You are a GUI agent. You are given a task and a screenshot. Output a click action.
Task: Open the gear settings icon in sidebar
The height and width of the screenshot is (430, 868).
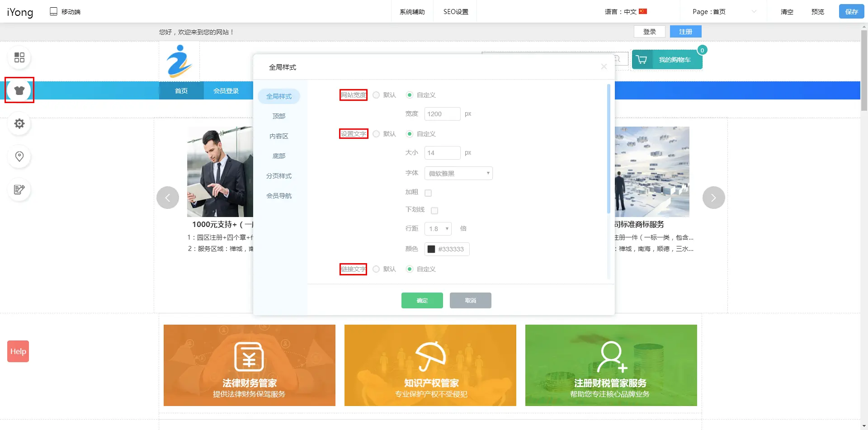19,123
